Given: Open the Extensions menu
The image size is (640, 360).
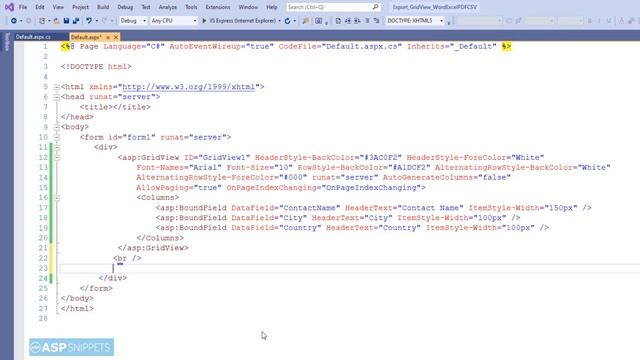Looking at the screenshot, I should click(218, 7).
